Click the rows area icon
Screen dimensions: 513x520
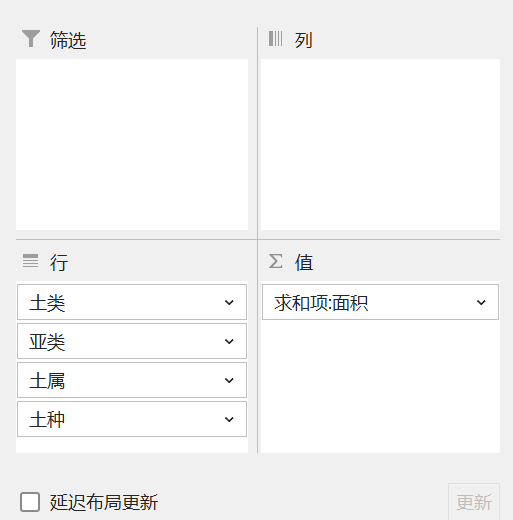[x=30, y=261]
